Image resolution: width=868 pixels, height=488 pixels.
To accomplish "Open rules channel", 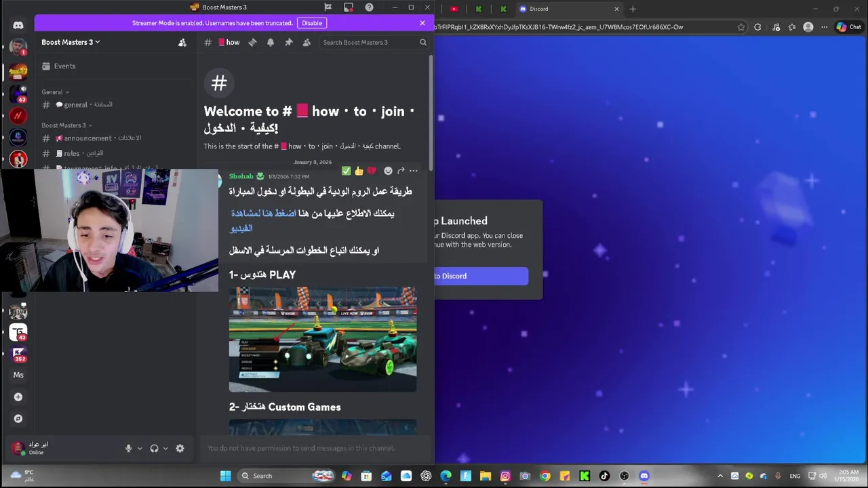I will [x=117, y=154].
